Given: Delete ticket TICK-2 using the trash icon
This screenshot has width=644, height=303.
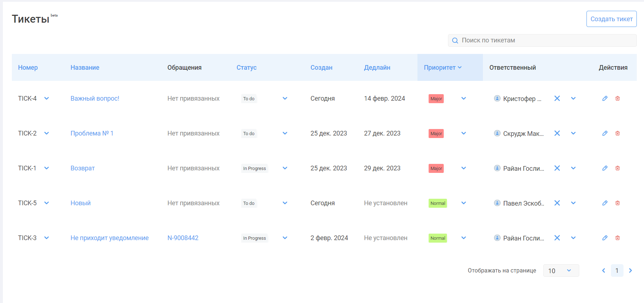Looking at the screenshot, I should (x=617, y=133).
